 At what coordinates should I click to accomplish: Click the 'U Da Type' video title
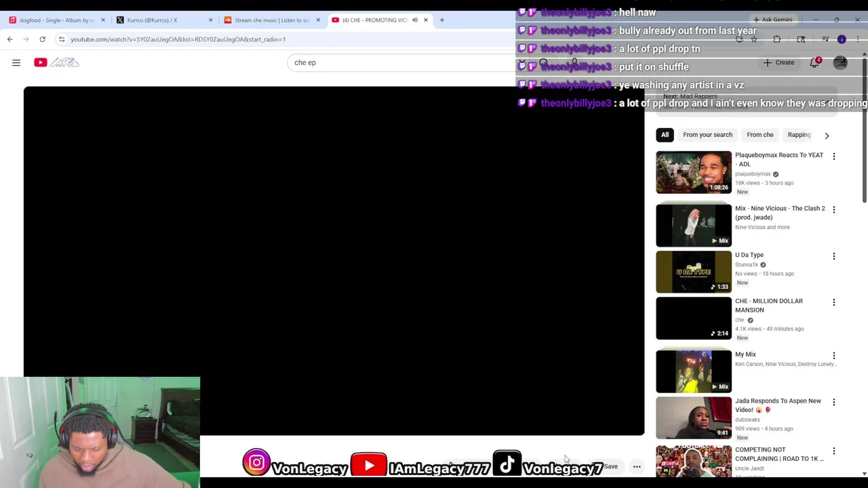(x=749, y=255)
